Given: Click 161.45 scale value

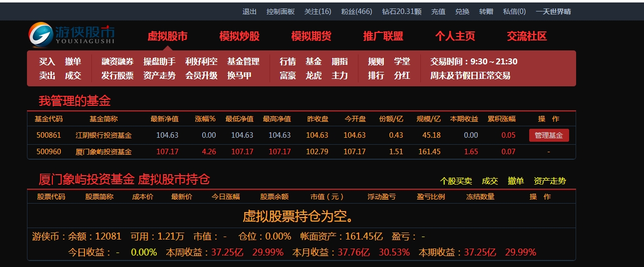Looking at the screenshot, I should pyautogui.click(x=429, y=152).
